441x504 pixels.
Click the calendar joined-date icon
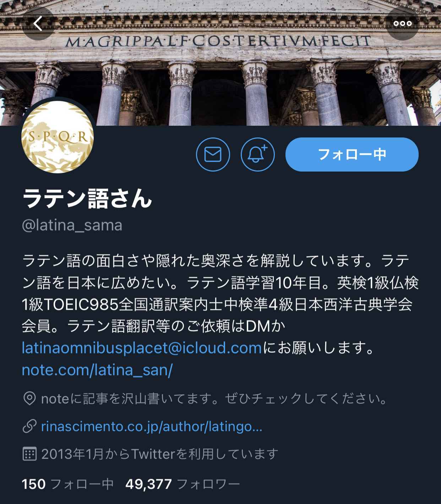pyautogui.click(x=29, y=454)
